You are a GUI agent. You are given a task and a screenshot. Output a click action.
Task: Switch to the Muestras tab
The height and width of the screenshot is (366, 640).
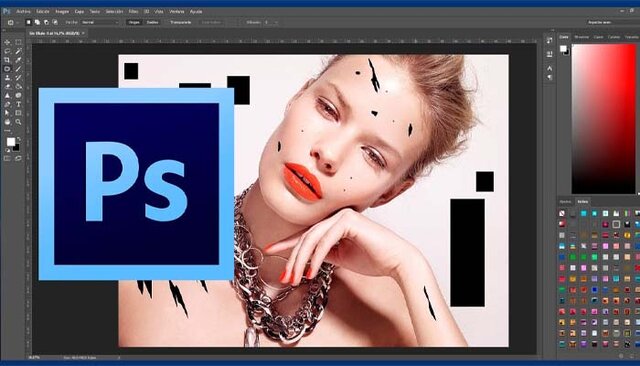[x=582, y=37]
